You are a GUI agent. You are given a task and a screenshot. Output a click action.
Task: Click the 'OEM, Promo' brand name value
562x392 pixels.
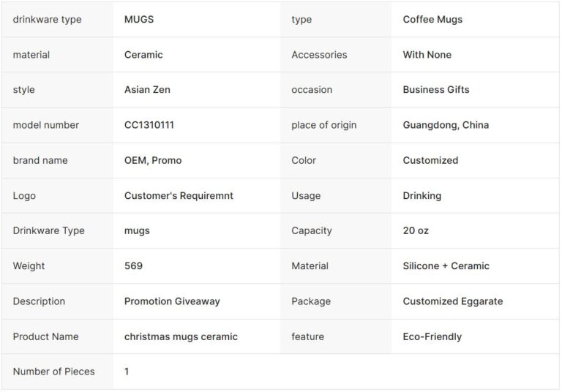(153, 160)
